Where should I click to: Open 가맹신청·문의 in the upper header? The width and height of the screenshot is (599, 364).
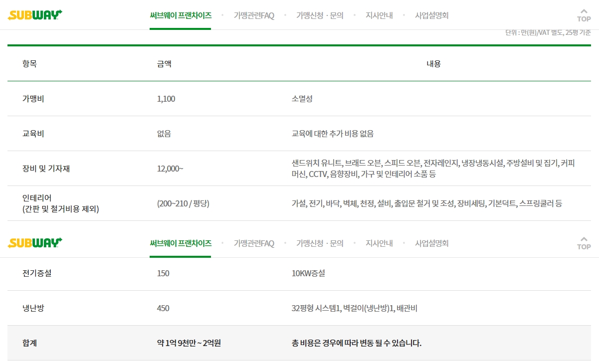(320, 15)
